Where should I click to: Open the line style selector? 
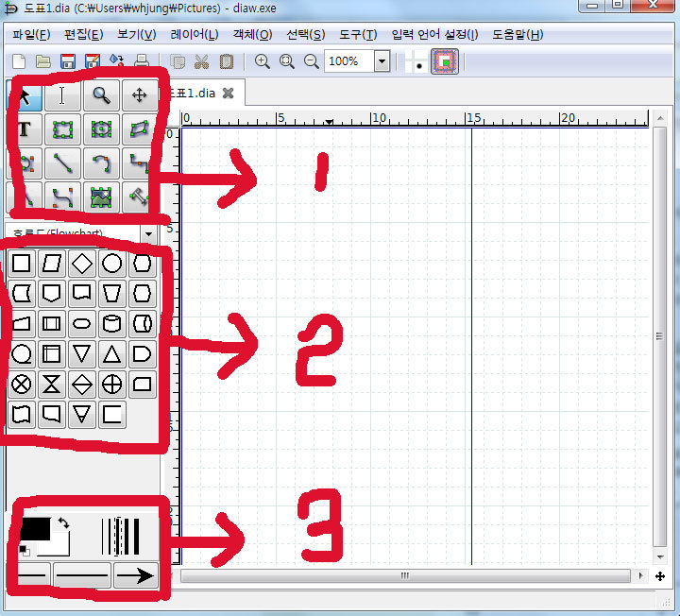(82, 575)
